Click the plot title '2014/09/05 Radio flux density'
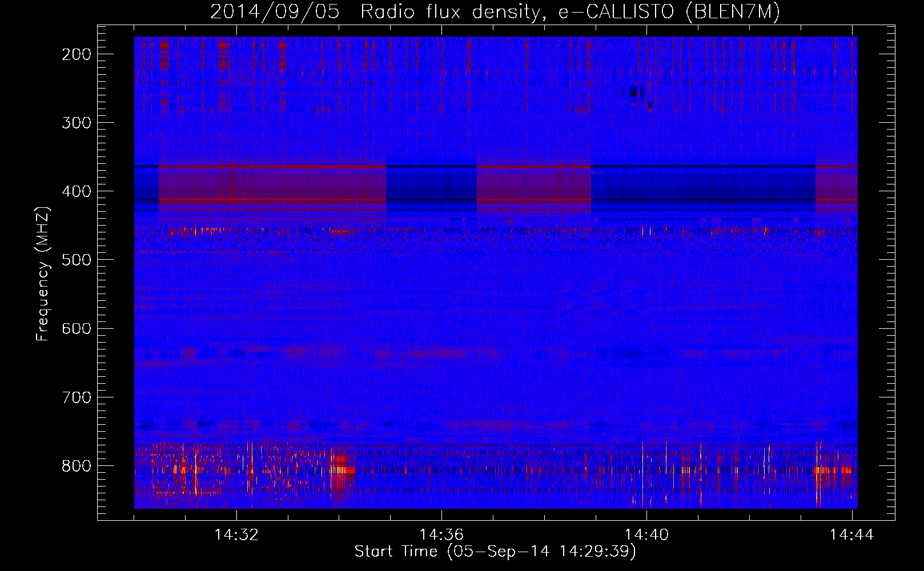 [495, 12]
